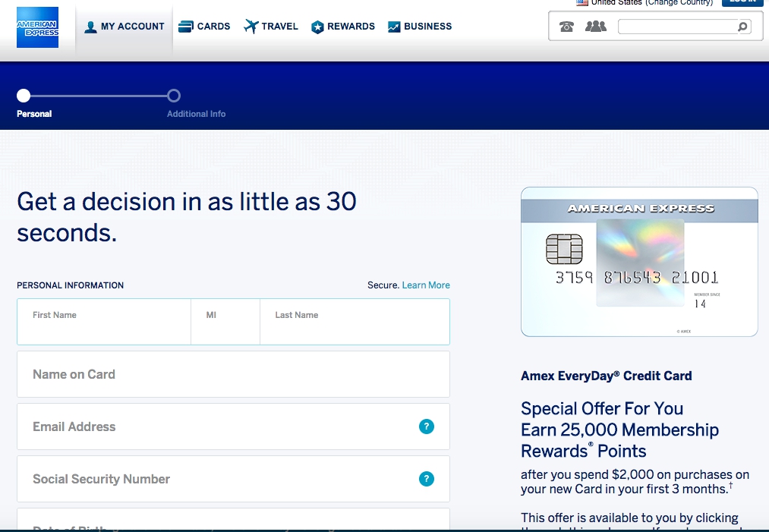Open the Cards menu
This screenshot has width=769, height=532.
pos(204,27)
